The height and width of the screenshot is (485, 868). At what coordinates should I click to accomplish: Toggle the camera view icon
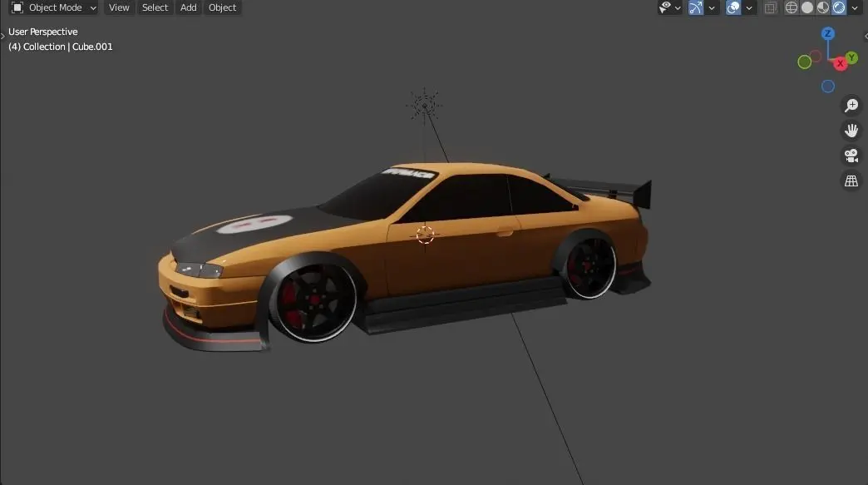(851, 156)
